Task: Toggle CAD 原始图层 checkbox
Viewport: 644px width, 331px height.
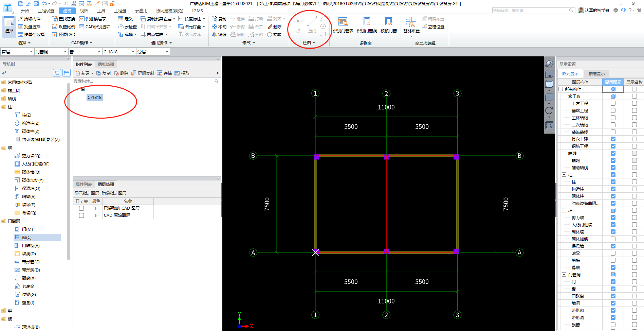Action: click(x=81, y=215)
